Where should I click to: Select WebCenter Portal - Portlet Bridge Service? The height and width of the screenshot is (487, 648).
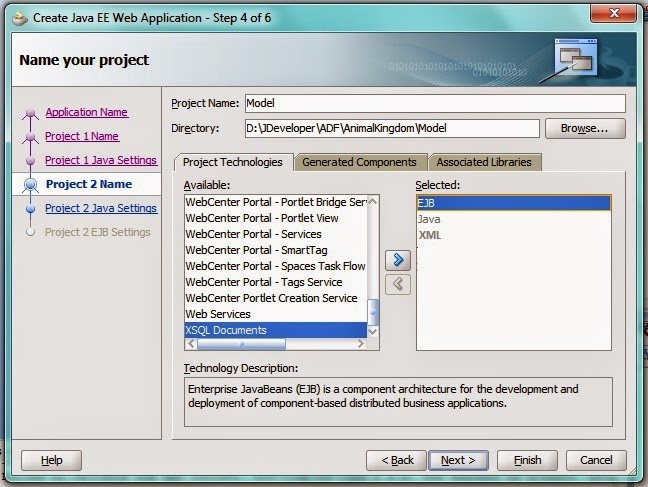pos(276,202)
